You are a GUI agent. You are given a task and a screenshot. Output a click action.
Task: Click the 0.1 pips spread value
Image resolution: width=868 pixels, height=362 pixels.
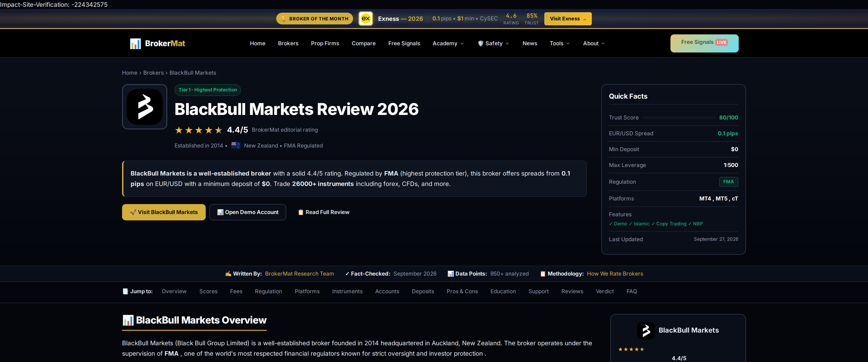[x=728, y=133]
